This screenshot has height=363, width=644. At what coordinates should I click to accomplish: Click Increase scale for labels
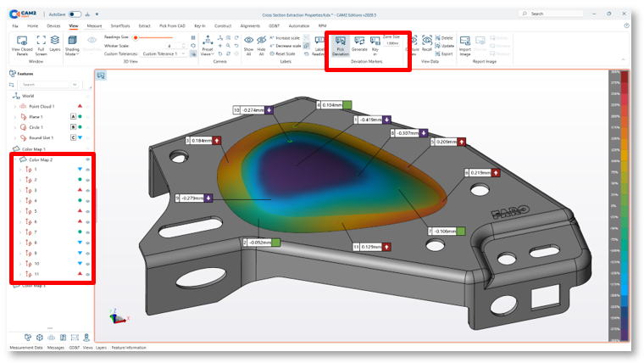point(285,38)
